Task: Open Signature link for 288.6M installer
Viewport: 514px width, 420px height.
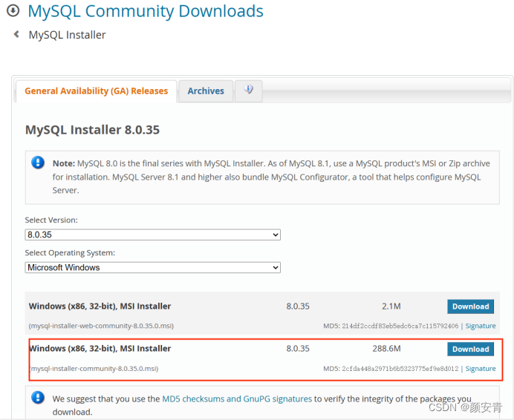Action: [481, 369]
